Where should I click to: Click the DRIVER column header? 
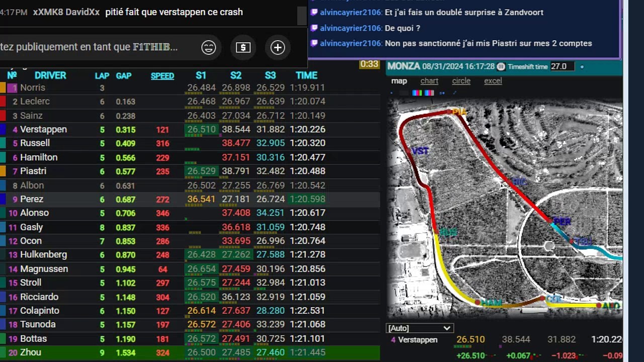tap(50, 75)
